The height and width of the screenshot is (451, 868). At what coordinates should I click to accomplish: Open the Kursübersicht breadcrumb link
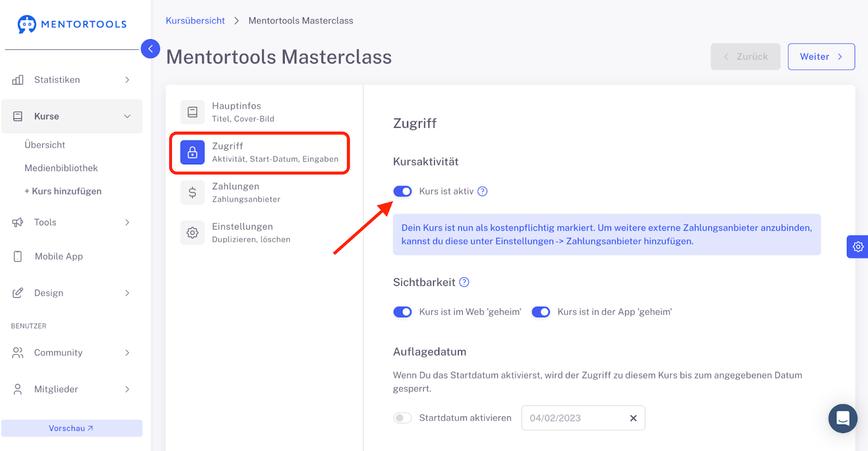click(x=195, y=21)
